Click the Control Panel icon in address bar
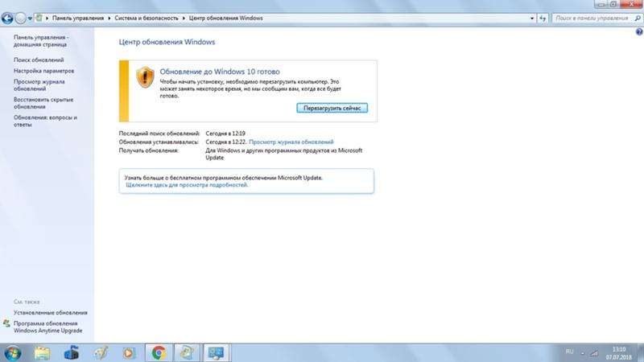This screenshot has height=362, width=644. pyautogui.click(x=39, y=18)
